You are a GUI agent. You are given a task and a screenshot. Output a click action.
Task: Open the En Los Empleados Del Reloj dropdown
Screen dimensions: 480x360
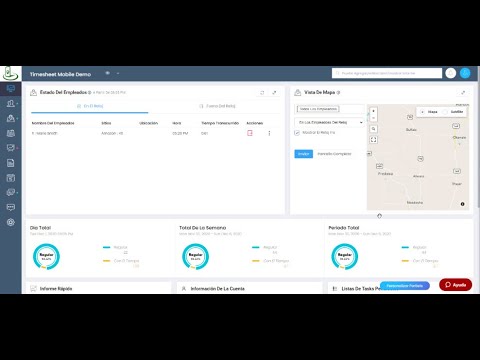coord(329,122)
